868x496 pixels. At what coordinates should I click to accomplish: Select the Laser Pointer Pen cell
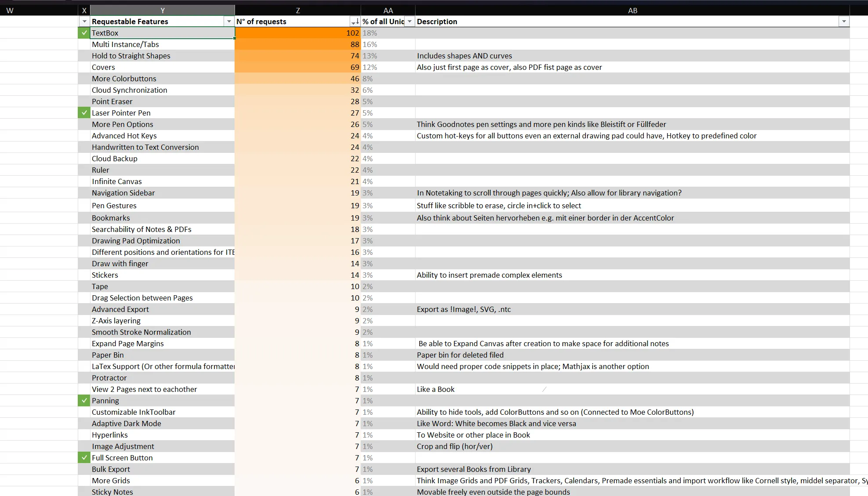[163, 113]
